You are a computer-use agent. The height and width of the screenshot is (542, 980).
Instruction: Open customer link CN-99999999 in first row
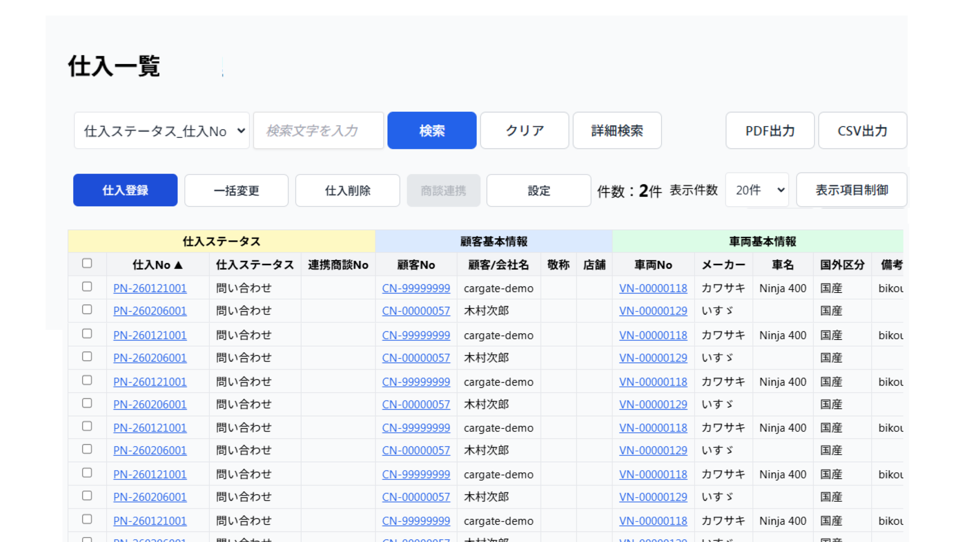point(416,288)
